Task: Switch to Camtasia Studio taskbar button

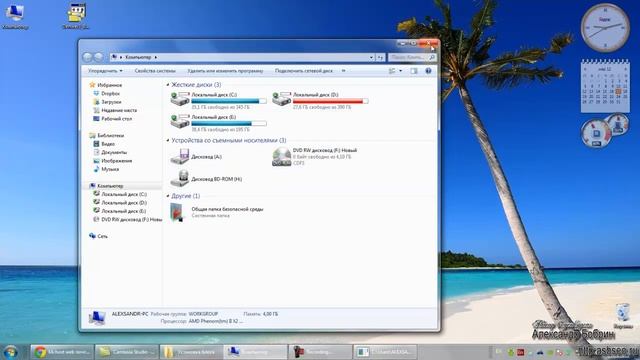Action: 127,352
